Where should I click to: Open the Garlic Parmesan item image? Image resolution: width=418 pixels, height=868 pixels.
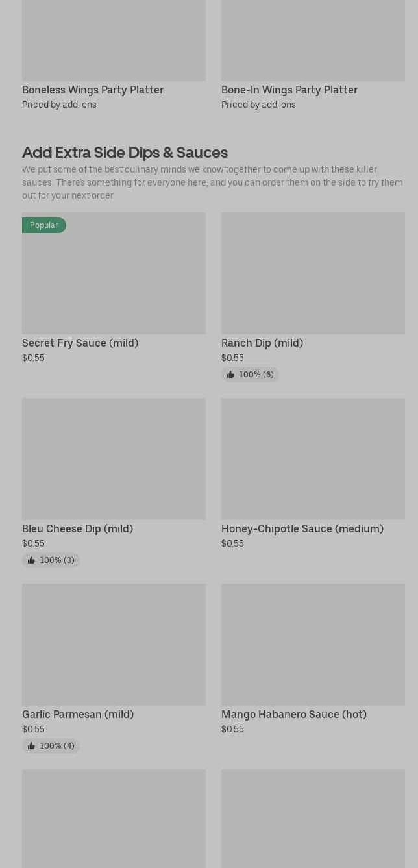coord(114,645)
